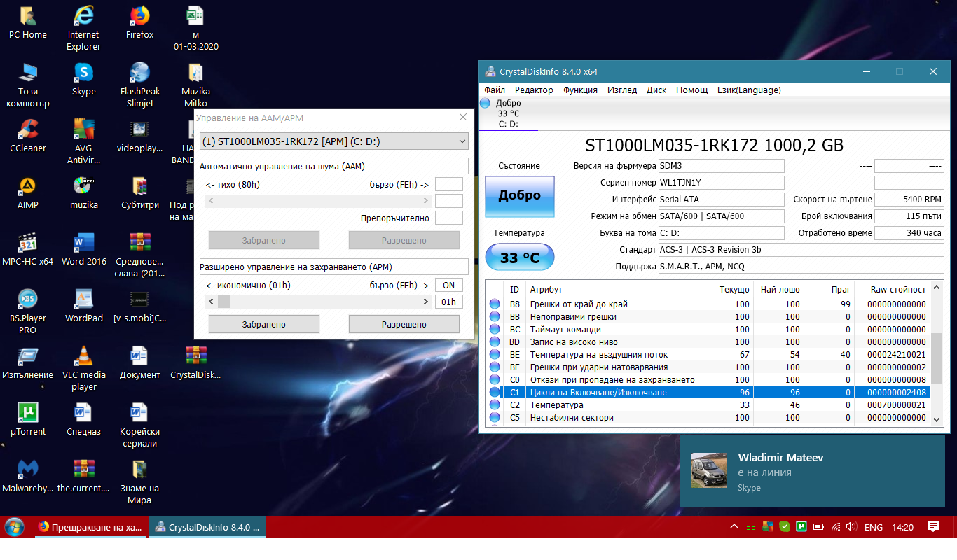Click the 33 °C temperature indicator
957x560 pixels.
pos(519,258)
